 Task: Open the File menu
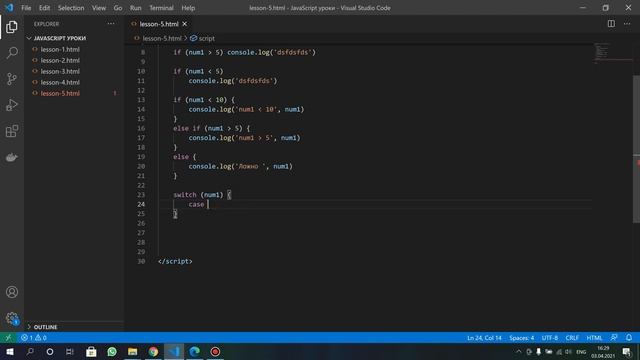[x=26, y=8]
